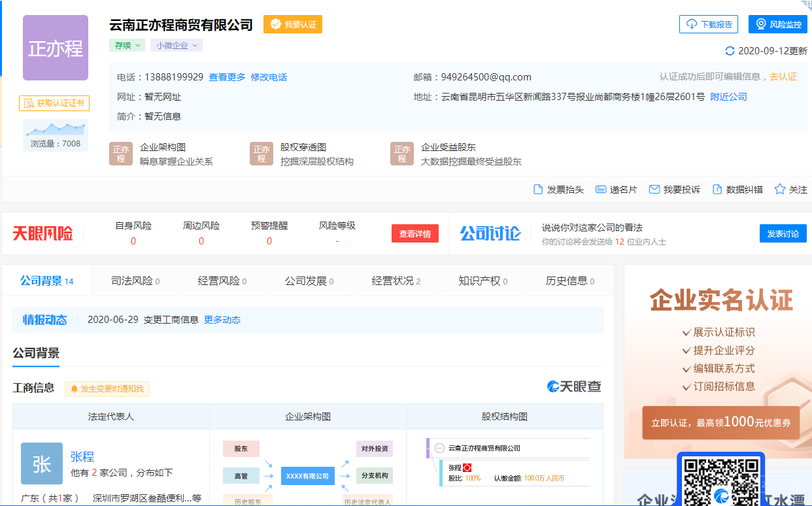Screen dimensions: 812x506
Task: Switch to 历史信息 tab
Action: tap(570, 281)
